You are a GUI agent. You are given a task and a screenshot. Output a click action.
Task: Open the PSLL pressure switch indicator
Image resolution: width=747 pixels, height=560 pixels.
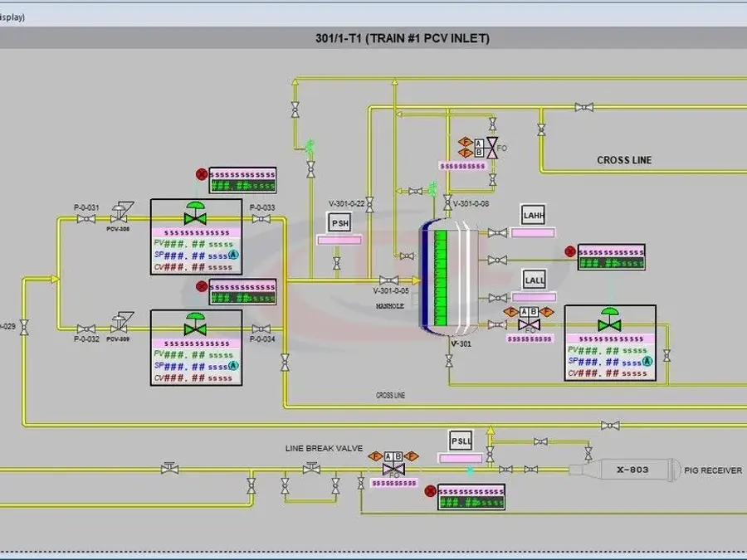point(461,441)
